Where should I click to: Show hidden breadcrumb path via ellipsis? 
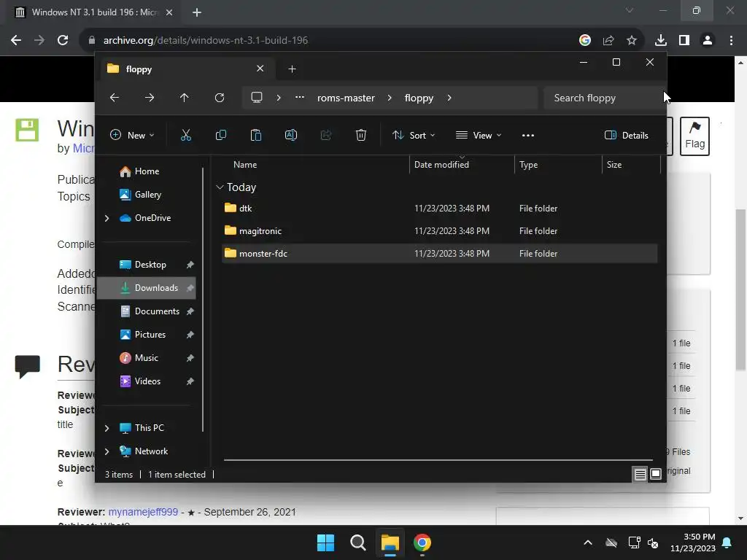(x=300, y=98)
